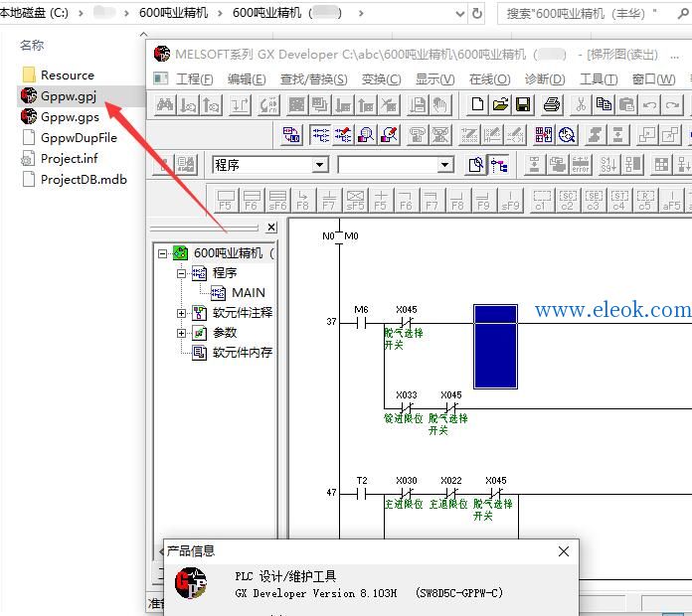Click the Redo arrow icon
Image resolution: width=692 pixels, height=616 pixels.
[x=672, y=105]
